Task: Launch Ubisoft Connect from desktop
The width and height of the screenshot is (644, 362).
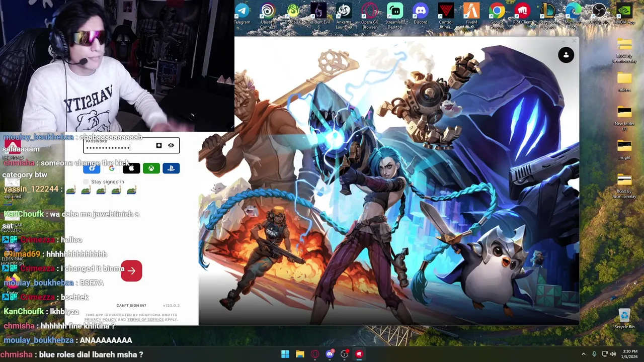Action: (268, 16)
